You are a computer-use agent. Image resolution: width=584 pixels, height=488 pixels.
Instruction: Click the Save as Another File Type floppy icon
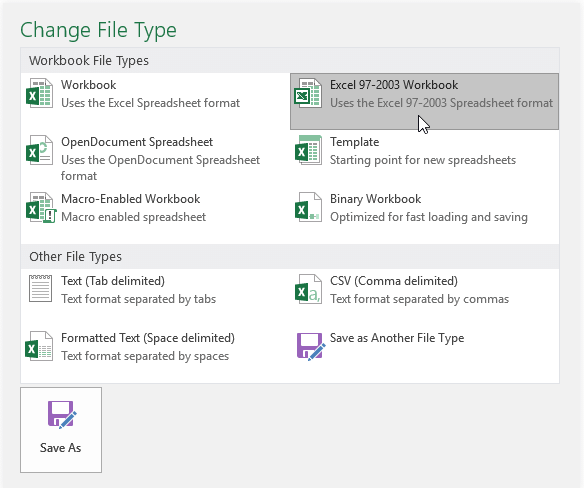click(311, 346)
